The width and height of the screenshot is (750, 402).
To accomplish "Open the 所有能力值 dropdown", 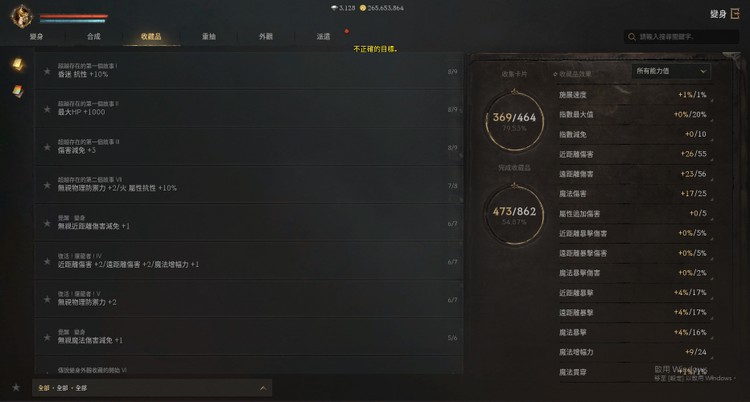I will (x=671, y=71).
